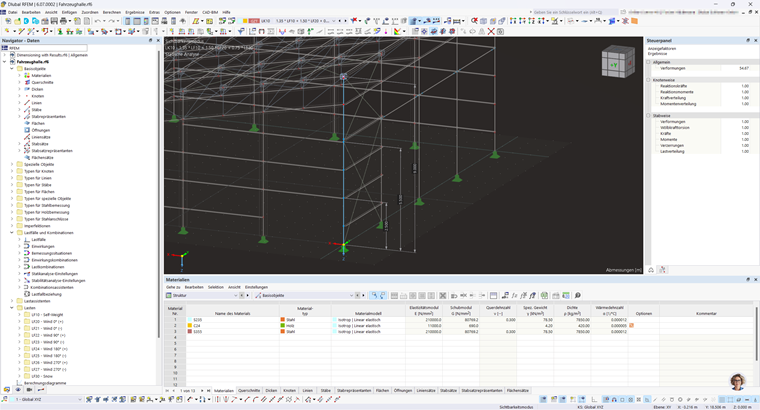Click Gehe zu in Materialien panel
760x410 pixels.
point(173,287)
